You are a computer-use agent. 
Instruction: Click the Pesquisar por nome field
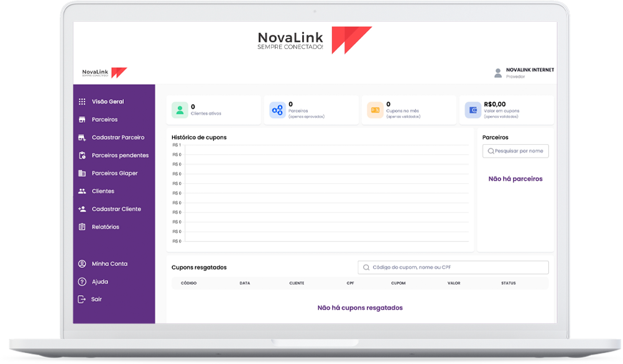519,151
